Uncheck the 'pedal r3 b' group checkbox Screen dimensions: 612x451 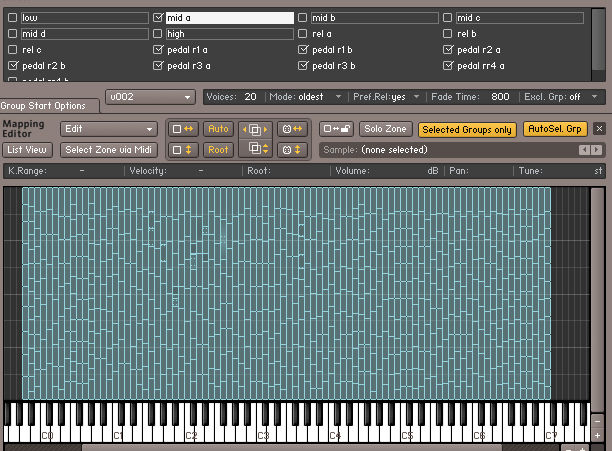pos(302,66)
